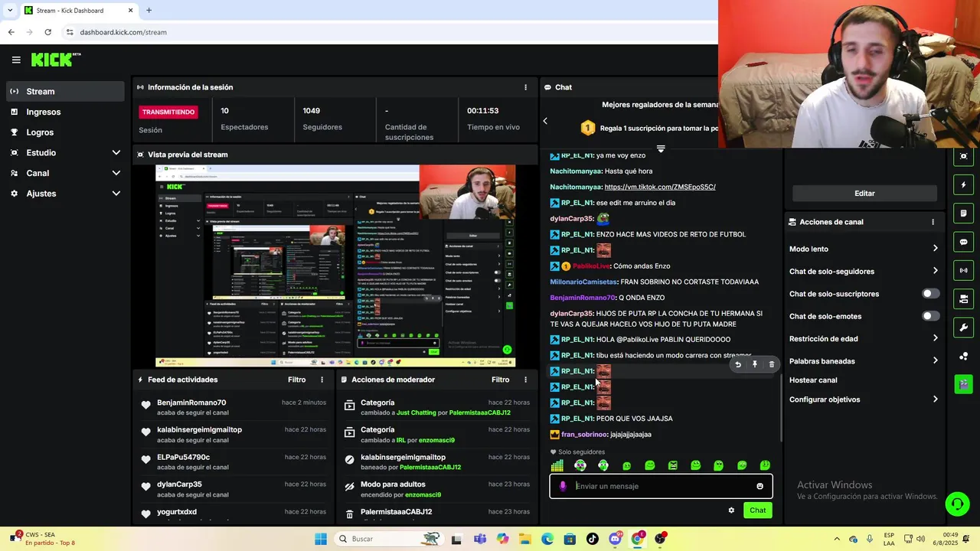Screen dimensions: 980x551
Task: Pin the hovered chat message
Action: 755,365
